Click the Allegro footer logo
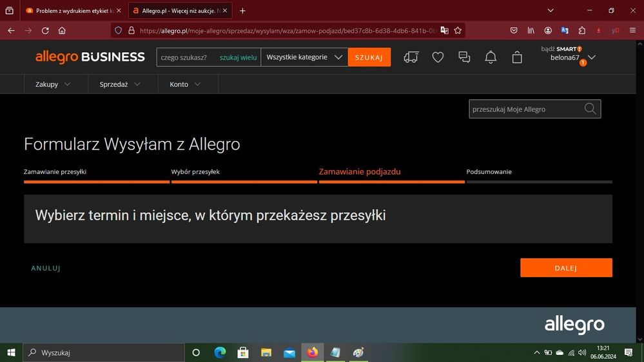Screen dimensions: 644x362 pyautogui.click(x=574, y=325)
